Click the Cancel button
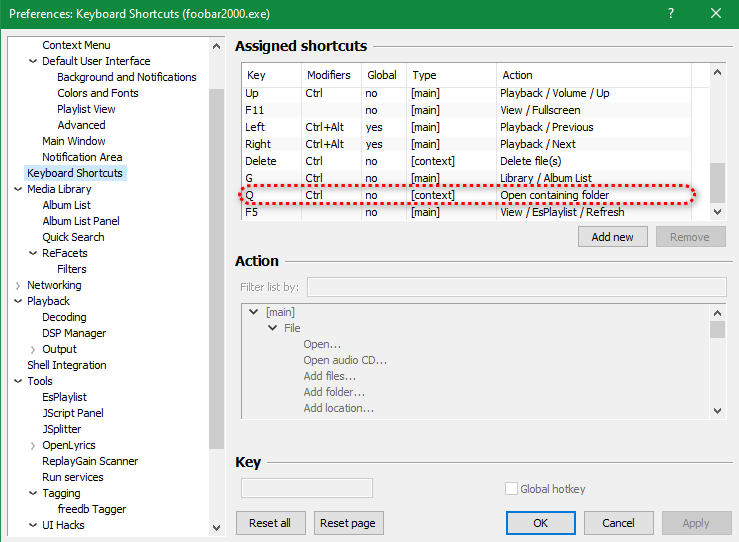739x542 pixels. point(618,523)
